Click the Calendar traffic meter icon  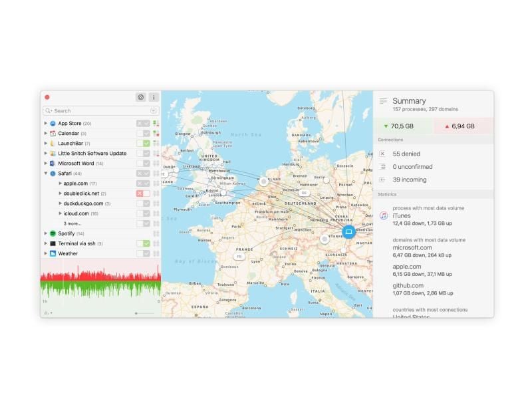click(156, 134)
